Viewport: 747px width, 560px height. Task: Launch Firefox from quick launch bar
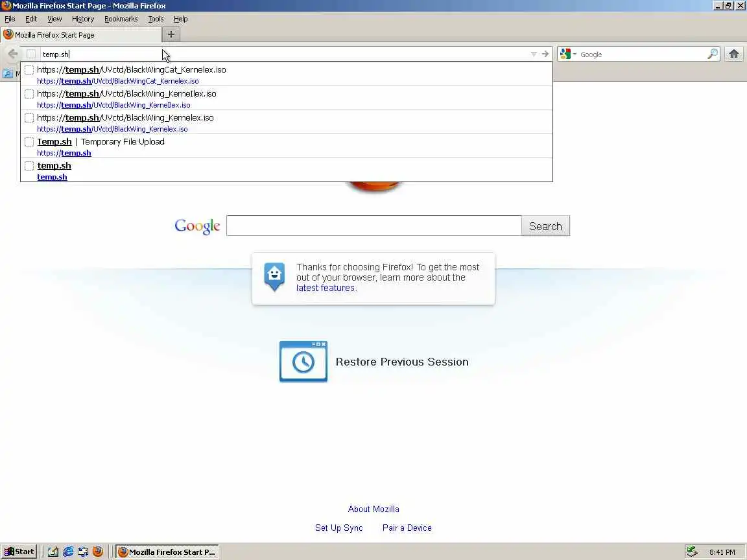(98, 552)
